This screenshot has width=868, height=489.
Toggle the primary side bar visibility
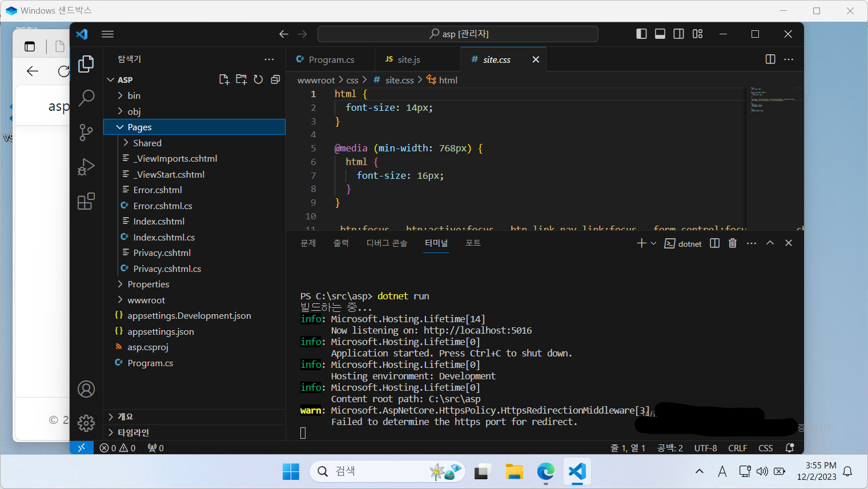click(x=641, y=34)
